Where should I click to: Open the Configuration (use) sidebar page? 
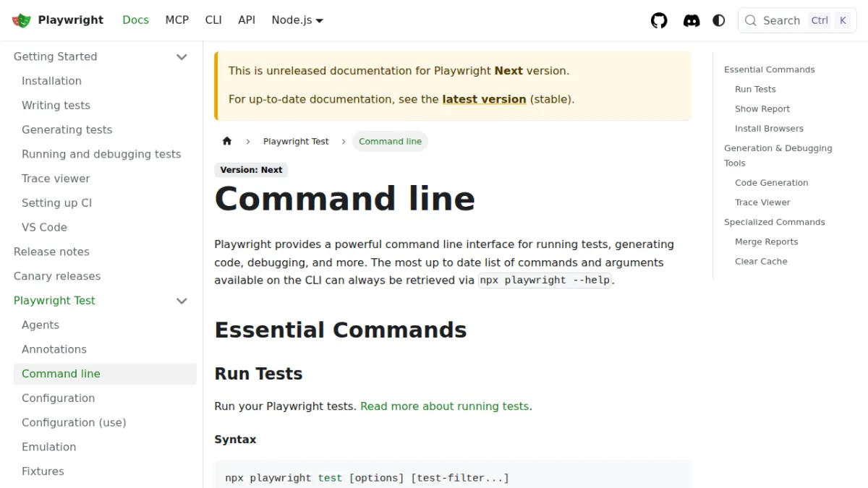pyautogui.click(x=74, y=422)
